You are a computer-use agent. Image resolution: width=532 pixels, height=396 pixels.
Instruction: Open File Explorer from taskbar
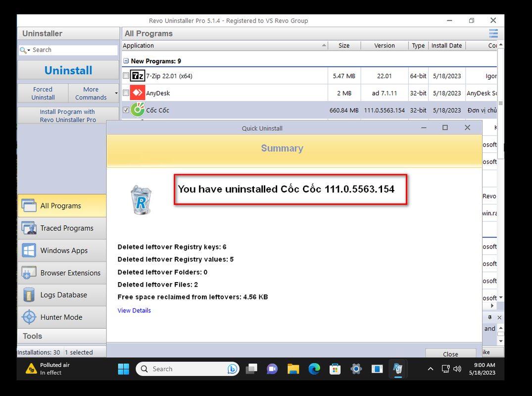pyautogui.click(x=293, y=369)
